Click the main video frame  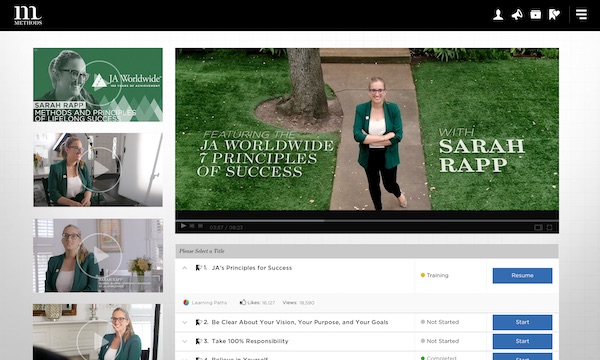click(x=367, y=129)
